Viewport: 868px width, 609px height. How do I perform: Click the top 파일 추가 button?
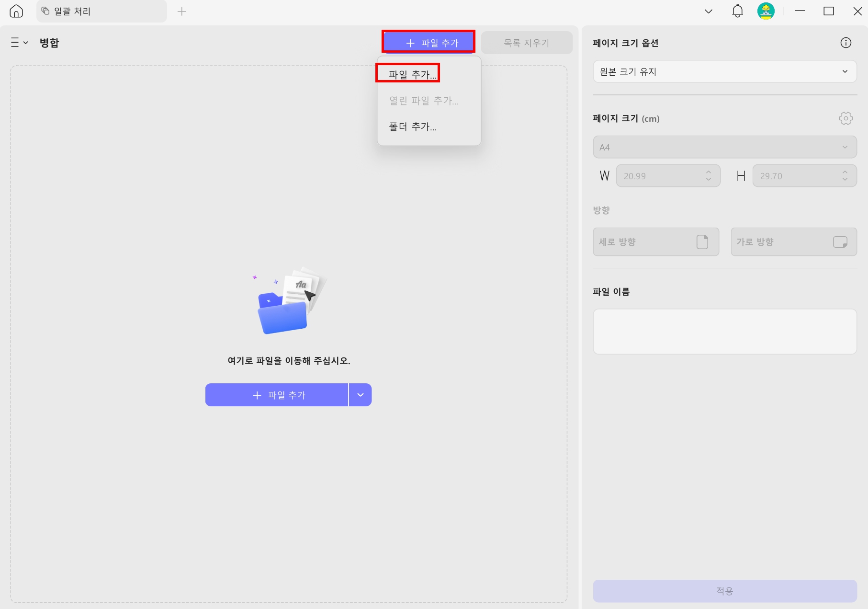428,43
